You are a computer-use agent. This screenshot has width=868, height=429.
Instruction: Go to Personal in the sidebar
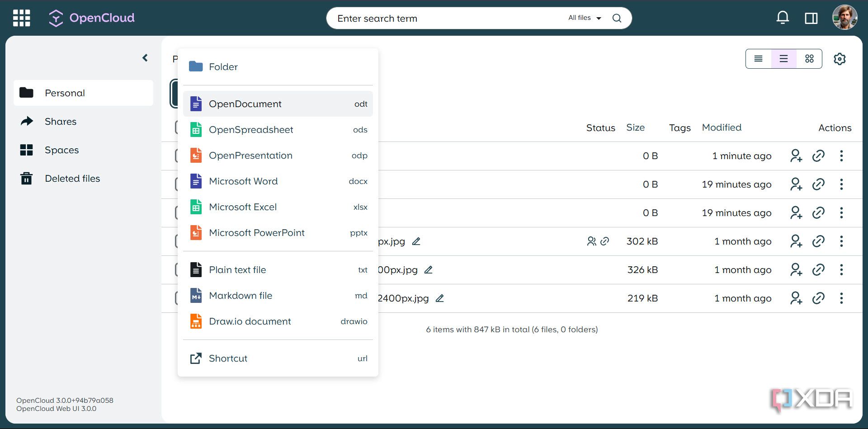(83, 93)
